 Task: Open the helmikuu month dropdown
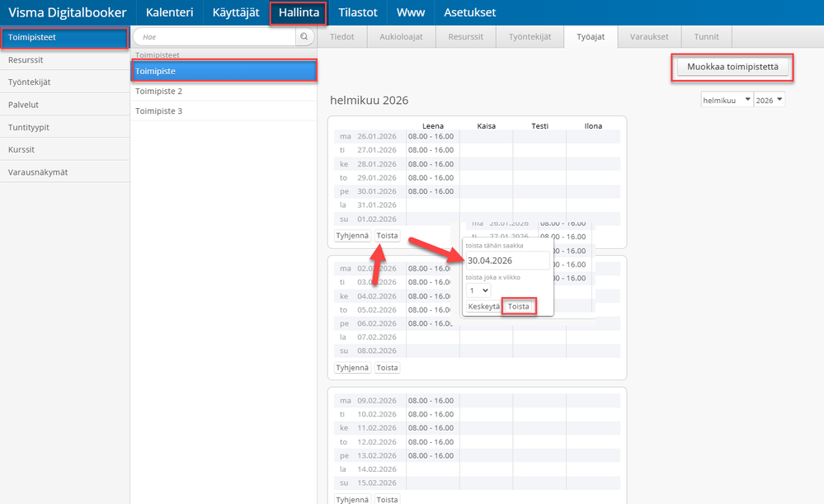tap(727, 100)
